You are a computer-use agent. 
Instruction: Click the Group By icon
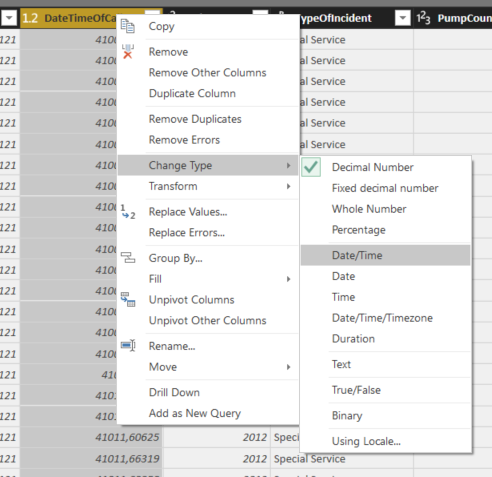pos(128,258)
